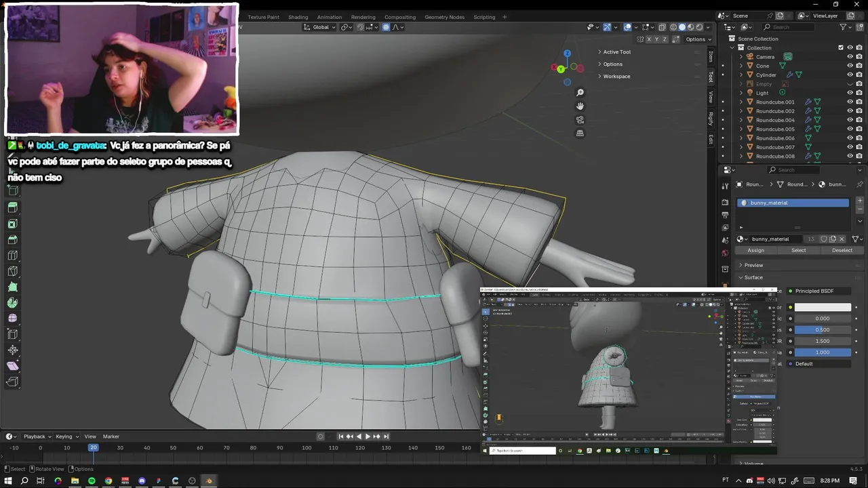Toggle X-ray mode in viewport header

tap(662, 27)
